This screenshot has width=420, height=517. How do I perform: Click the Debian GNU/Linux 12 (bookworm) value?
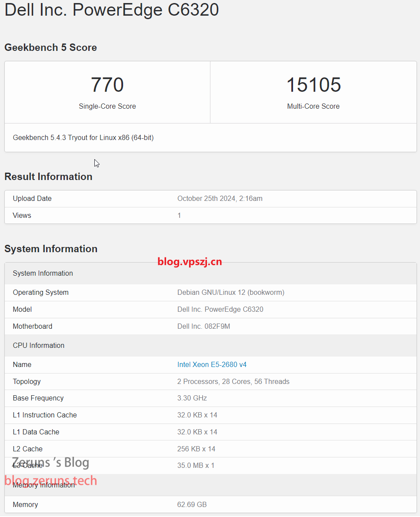[x=230, y=292]
